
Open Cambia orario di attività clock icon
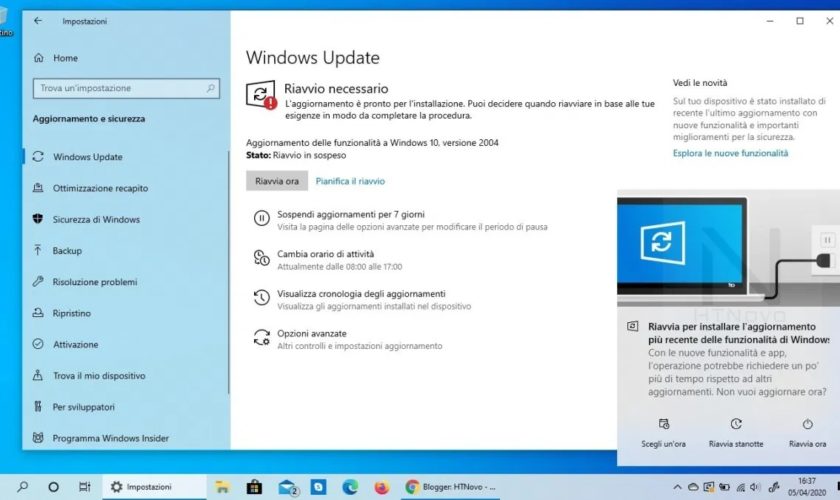tap(261, 258)
